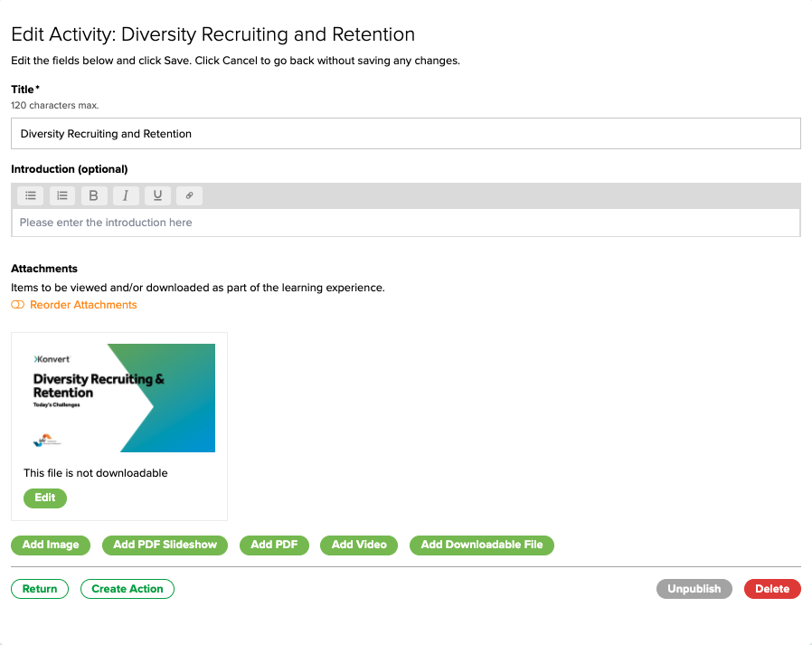Click the Reorder Attachments label text
Screen dimensions: 812x645
[x=83, y=305]
